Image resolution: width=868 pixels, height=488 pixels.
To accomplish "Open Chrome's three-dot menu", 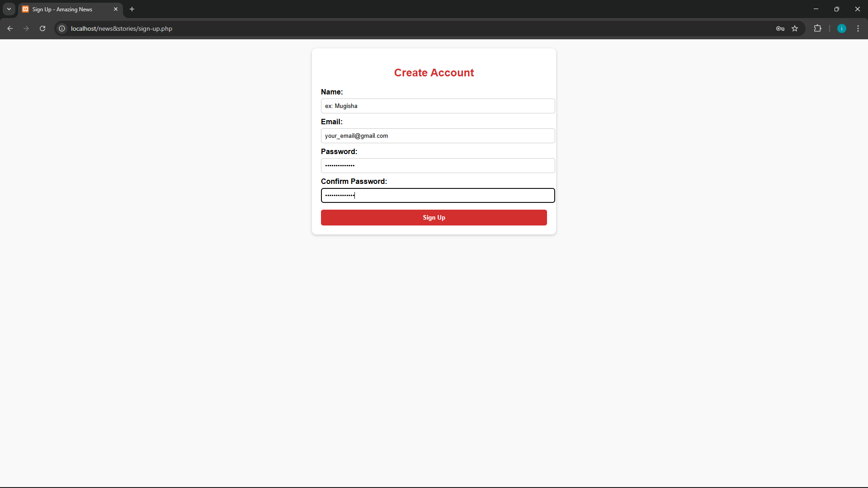I will click(x=858, y=28).
